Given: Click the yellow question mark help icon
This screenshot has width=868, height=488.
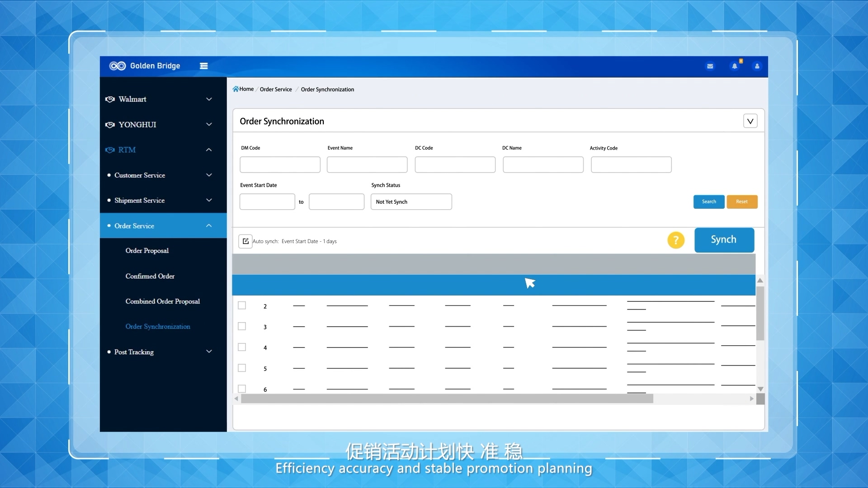Looking at the screenshot, I should coord(676,240).
